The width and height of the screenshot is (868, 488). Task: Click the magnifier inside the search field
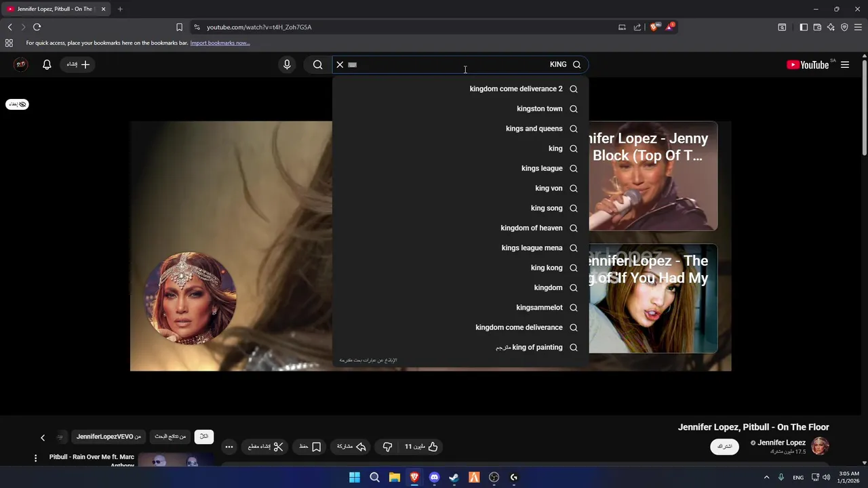tap(576, 64)
